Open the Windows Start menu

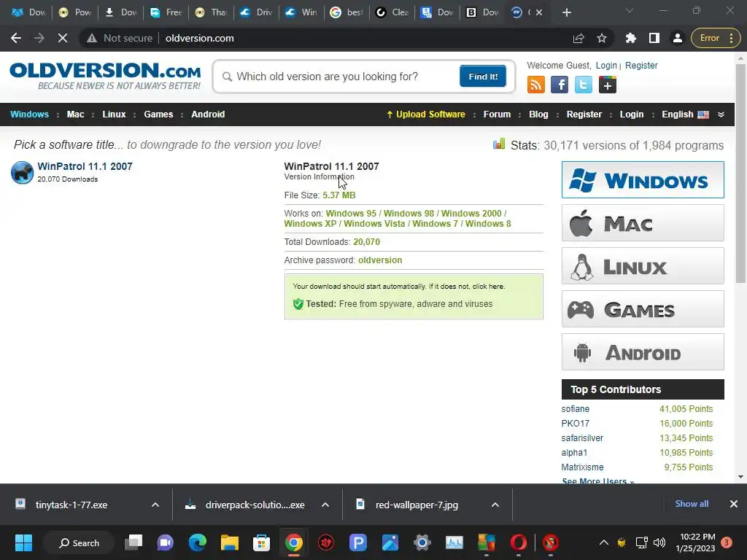point(23,542)
